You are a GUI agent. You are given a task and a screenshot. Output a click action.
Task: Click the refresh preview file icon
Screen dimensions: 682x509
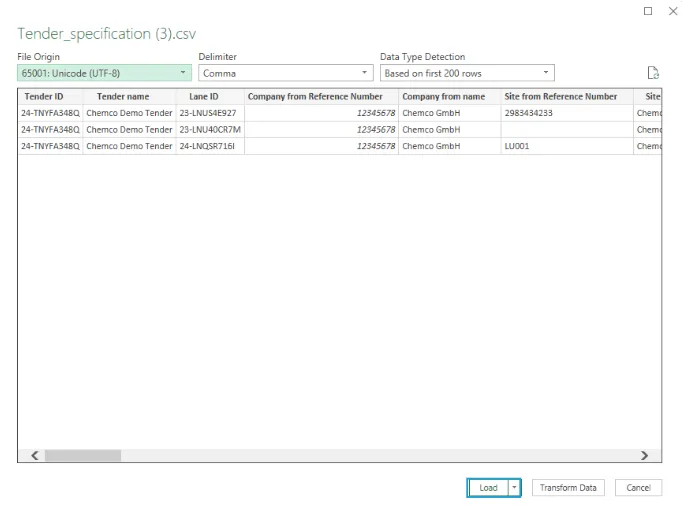coord(653,73)
